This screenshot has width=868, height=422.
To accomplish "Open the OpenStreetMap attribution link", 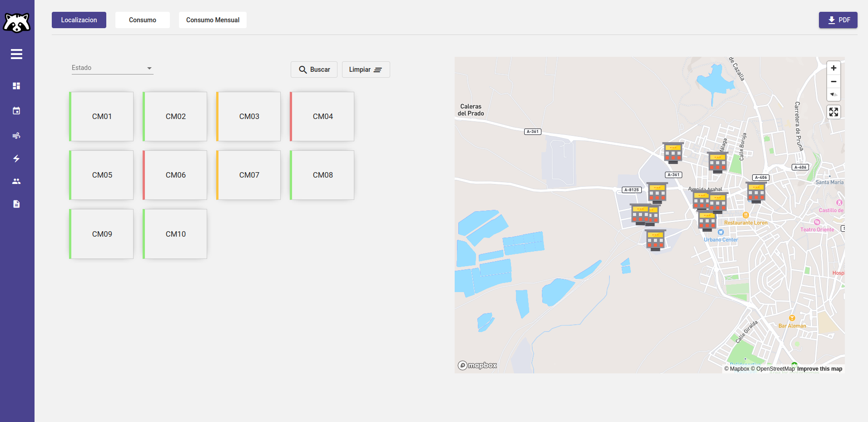I will click(773, 369).
